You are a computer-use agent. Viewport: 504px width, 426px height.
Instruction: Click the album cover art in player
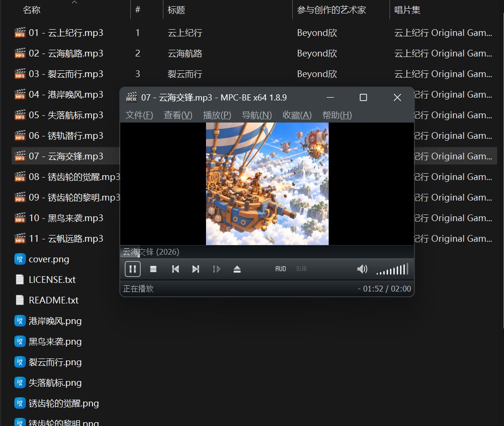point(267,184)
